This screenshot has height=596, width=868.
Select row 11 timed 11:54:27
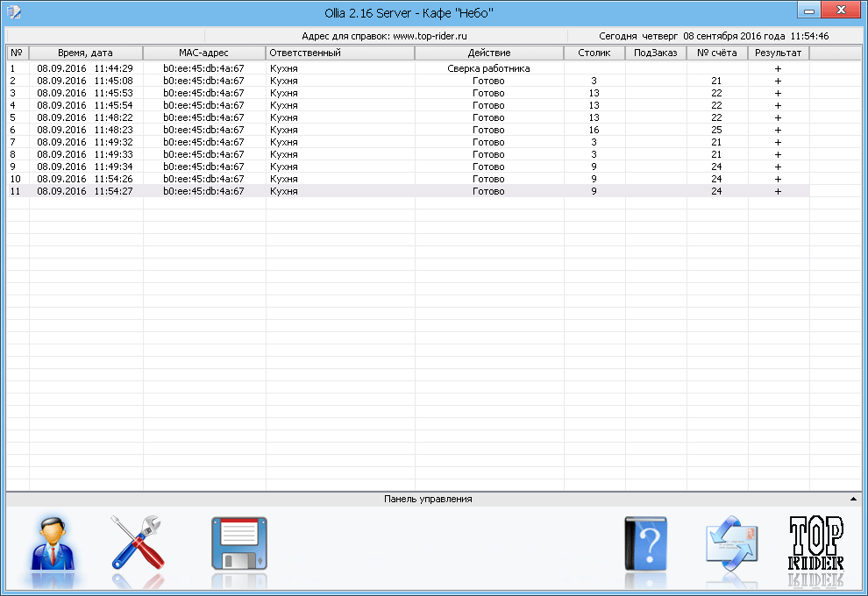(351, 191)
